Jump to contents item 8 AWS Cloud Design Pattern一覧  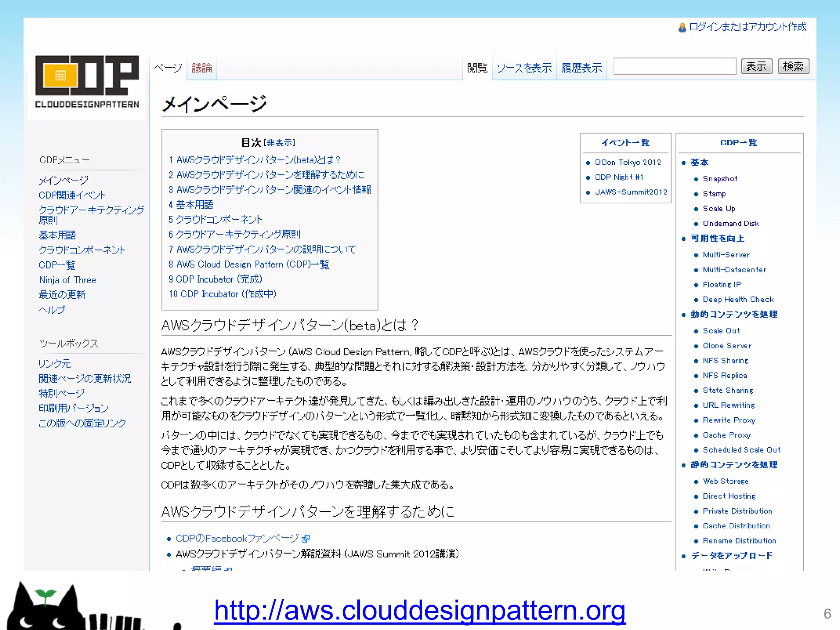(x=249, y=264)
